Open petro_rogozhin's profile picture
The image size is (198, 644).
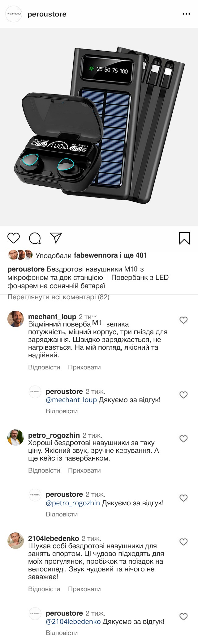coord(15,437)
